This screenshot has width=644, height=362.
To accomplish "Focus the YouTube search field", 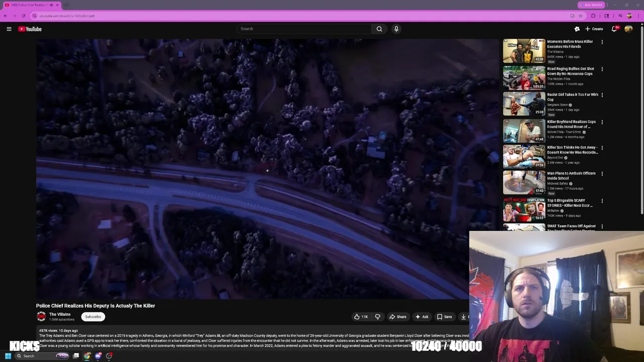I will click(x=304, y=29).
